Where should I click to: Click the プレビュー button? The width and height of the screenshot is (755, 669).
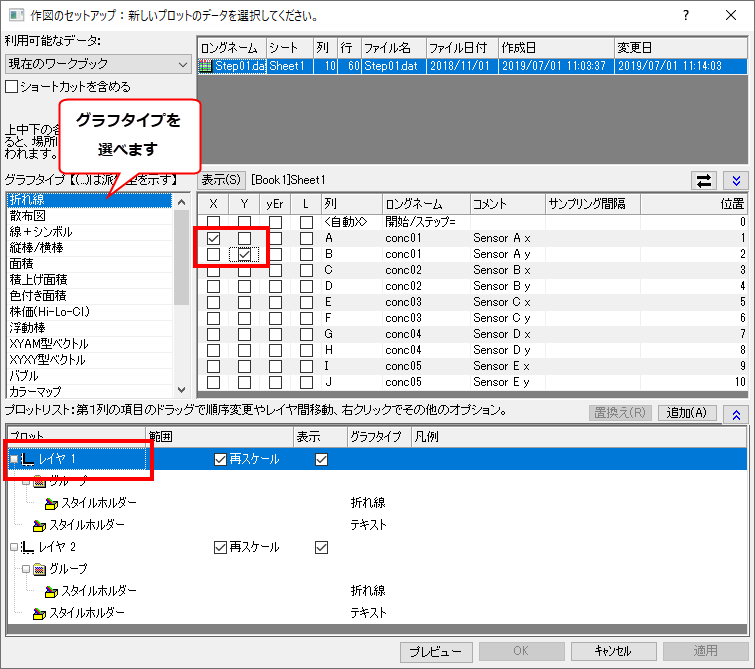(x=436, y=651)
